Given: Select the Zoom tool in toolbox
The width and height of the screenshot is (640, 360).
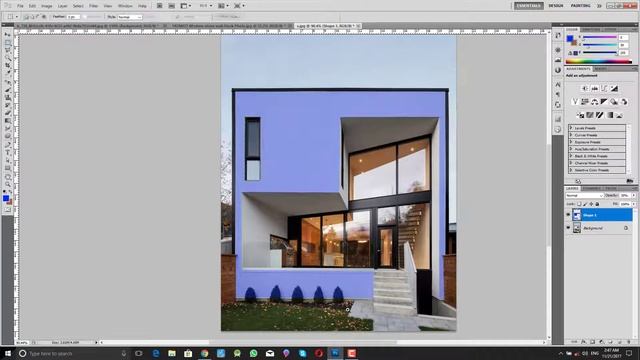Looking at the screenshot, I should coord(7,184).
